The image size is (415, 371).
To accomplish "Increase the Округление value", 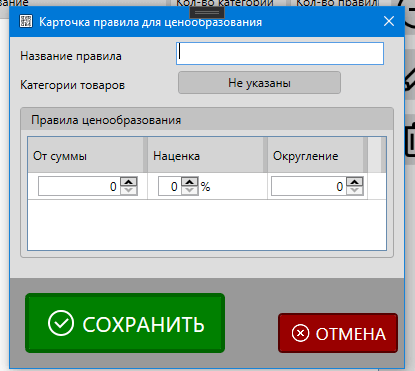I will click(355, 182).
